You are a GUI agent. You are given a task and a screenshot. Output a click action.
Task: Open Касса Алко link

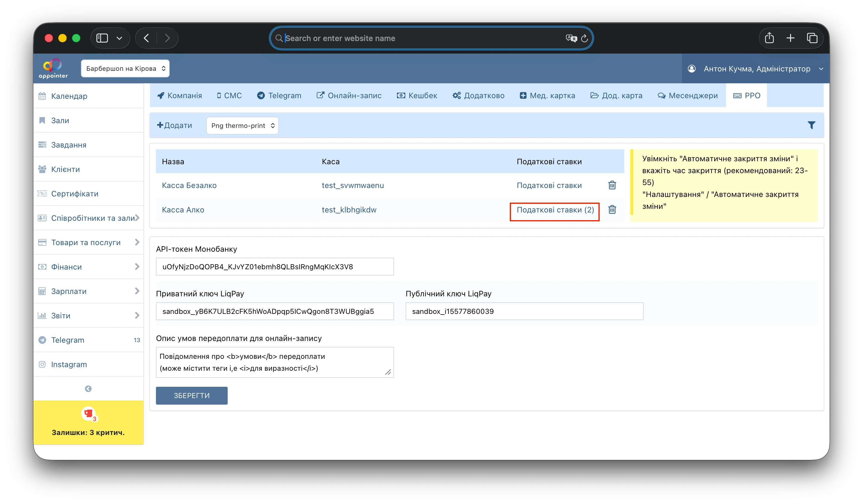click(x=183, y=209)
